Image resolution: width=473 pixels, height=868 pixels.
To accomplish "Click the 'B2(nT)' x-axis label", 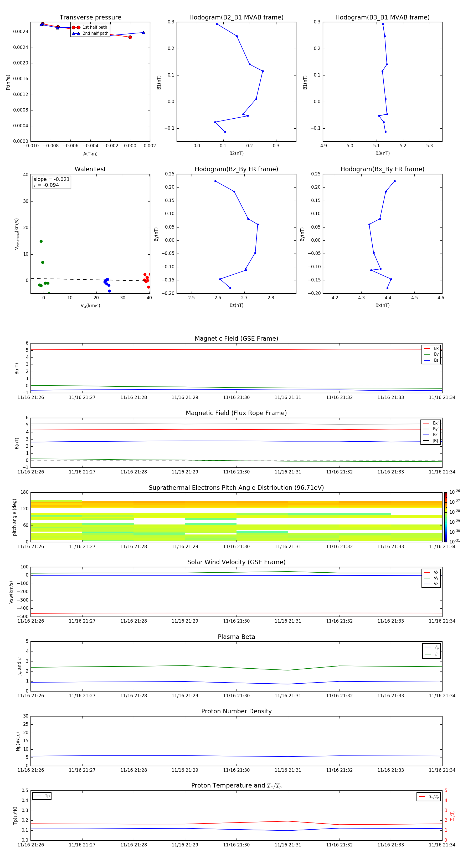I will 236,153.
